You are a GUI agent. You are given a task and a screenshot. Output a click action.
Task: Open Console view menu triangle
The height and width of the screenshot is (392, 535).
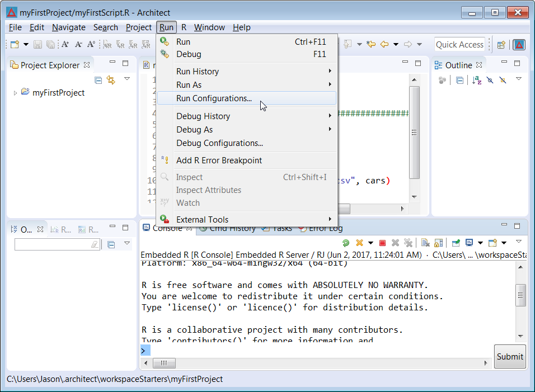[519, 242]
